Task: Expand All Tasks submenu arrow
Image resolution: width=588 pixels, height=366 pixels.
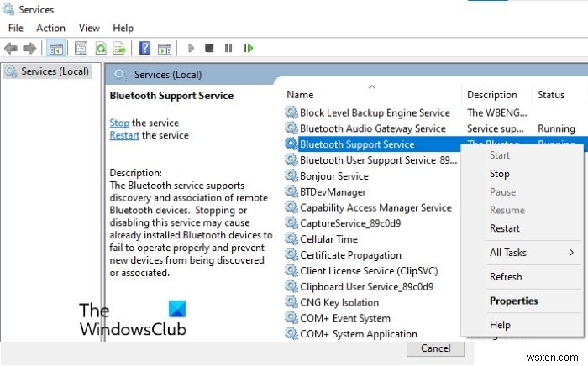Action: click(571, 253)
